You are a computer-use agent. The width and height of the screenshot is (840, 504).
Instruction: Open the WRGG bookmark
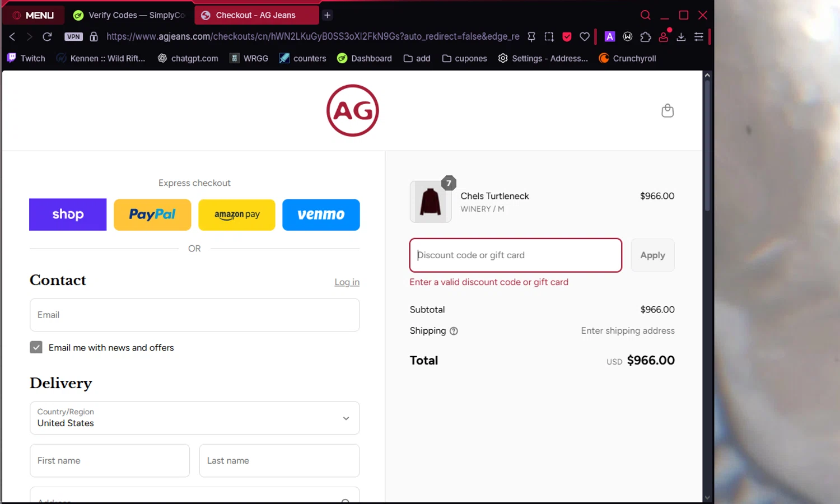(249, 58)
